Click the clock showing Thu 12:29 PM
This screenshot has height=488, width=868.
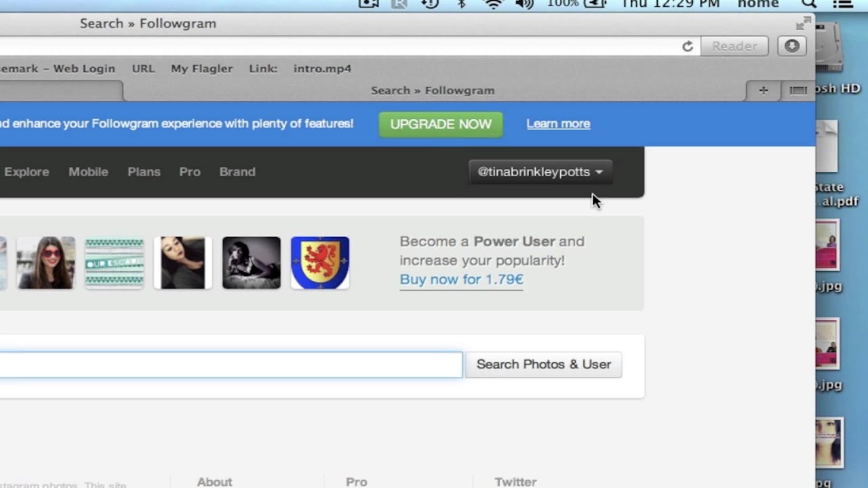(x=671, y=4)
